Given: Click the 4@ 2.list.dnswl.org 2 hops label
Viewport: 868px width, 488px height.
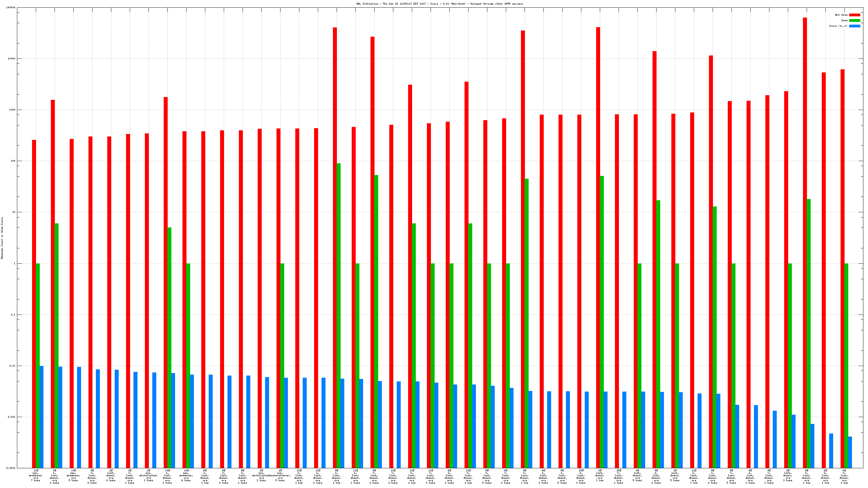Looking at the screenshot, I should tap(543, 476).
